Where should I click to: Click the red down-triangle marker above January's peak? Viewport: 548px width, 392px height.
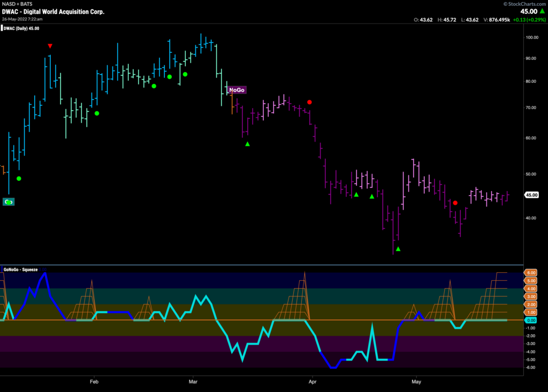50,46
